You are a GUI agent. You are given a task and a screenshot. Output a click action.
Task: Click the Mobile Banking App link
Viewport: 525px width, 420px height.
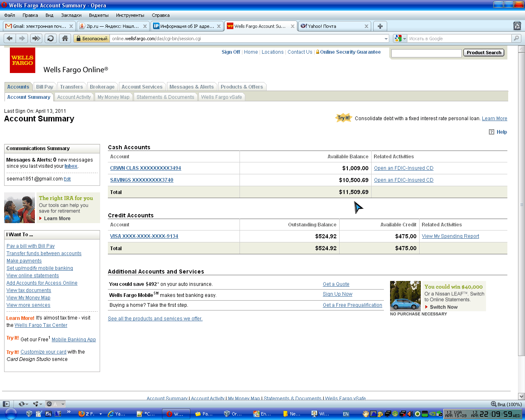(74, 340)
